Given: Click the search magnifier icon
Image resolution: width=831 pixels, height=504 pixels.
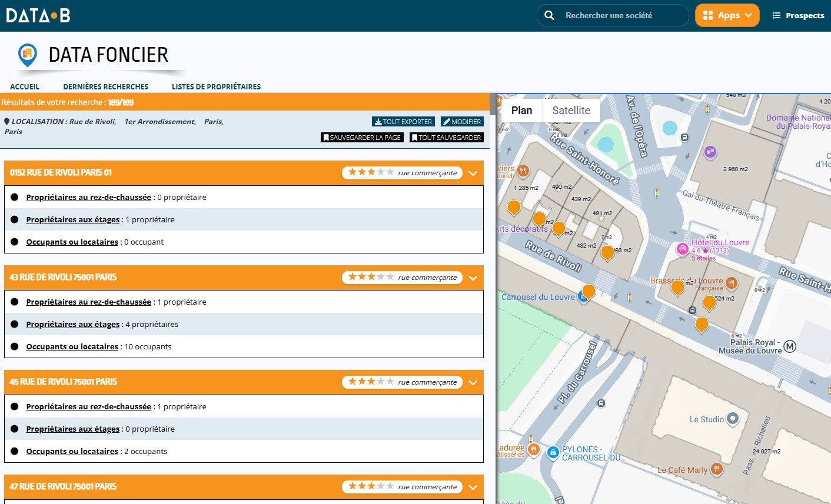Looking at the screenshot, I should [x=549, y=15].
